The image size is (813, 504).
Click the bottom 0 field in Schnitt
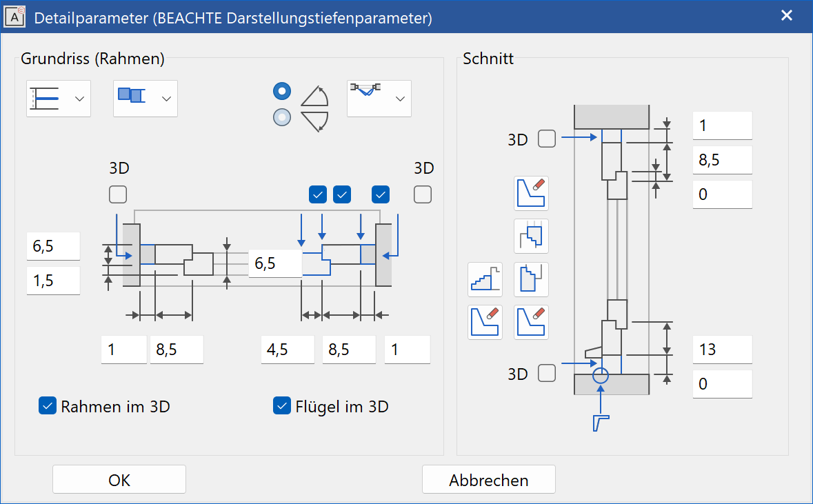pos(722,384)
